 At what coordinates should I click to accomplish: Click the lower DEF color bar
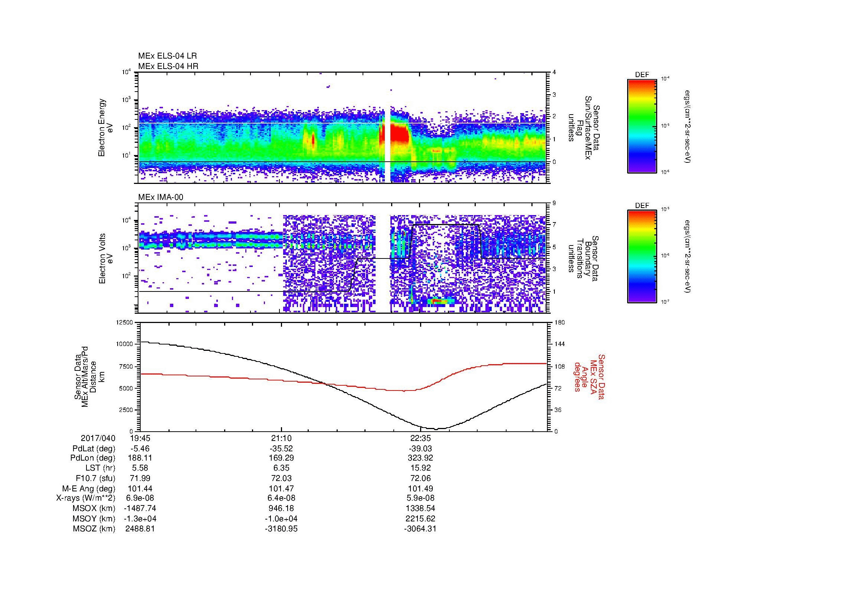[x=642, y=257]
